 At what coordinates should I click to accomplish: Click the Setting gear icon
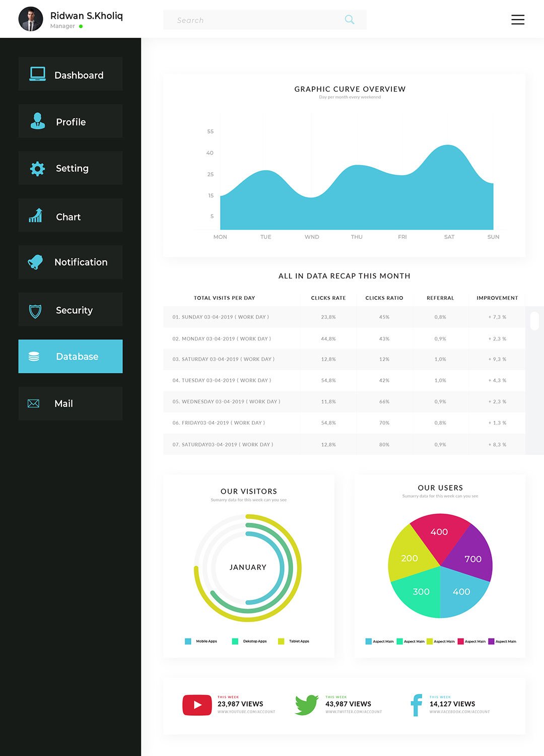37,168
